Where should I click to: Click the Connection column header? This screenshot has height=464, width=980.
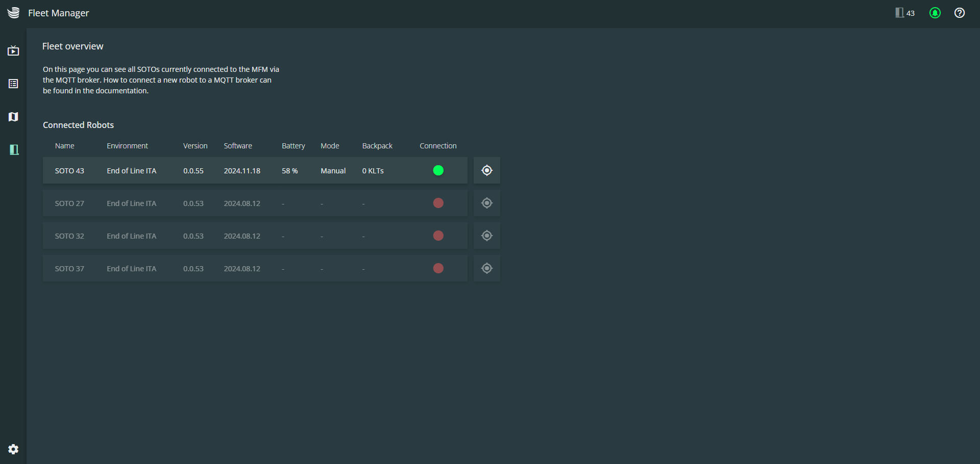pyautogui.click(x=438, y=146)
